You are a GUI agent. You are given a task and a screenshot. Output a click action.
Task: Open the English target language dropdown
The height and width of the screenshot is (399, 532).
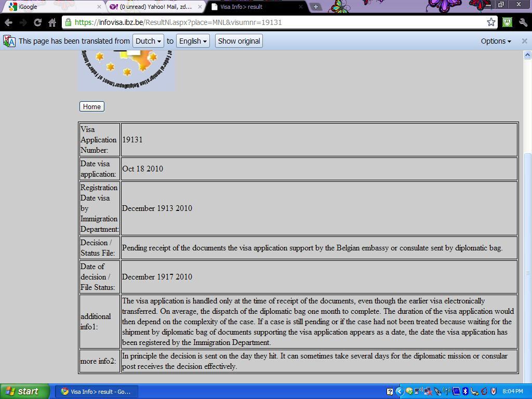tap(193, 41)
